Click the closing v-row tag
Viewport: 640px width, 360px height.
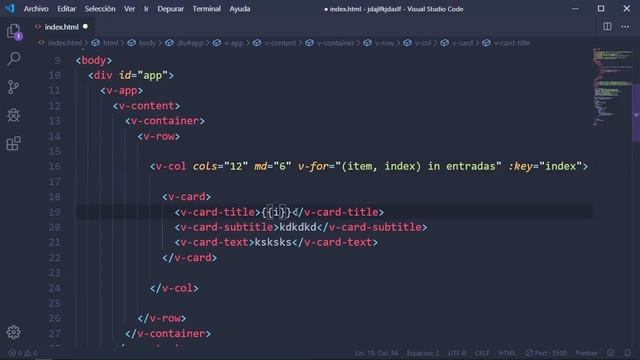[x=162, y=318]
